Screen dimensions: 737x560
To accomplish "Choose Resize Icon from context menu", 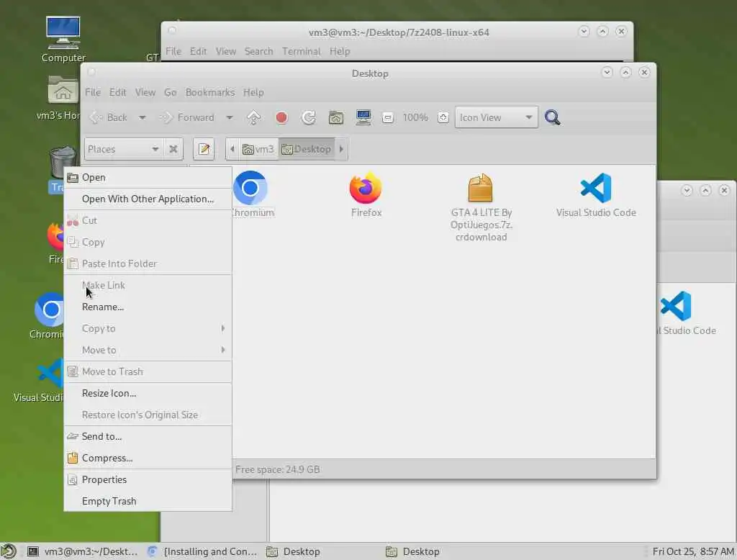I will coord(148,394).
